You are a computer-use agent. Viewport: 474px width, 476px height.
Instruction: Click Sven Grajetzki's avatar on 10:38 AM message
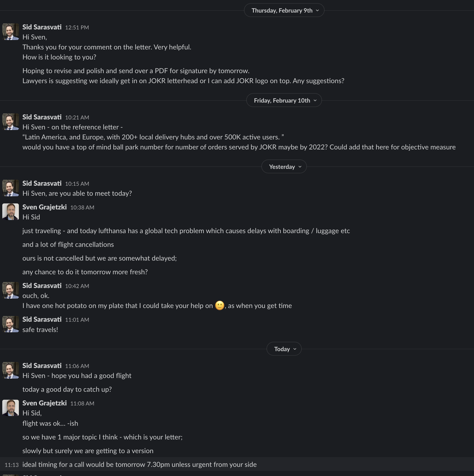[x=11, y=212]
